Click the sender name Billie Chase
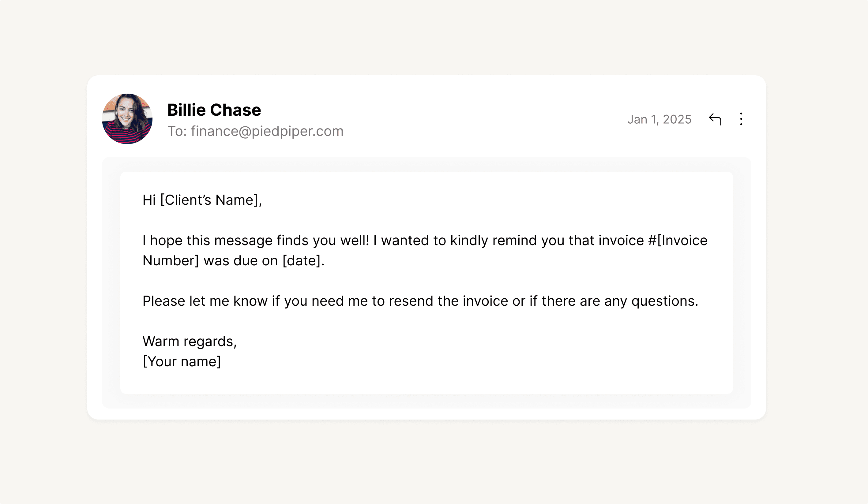 click(214, 110)
